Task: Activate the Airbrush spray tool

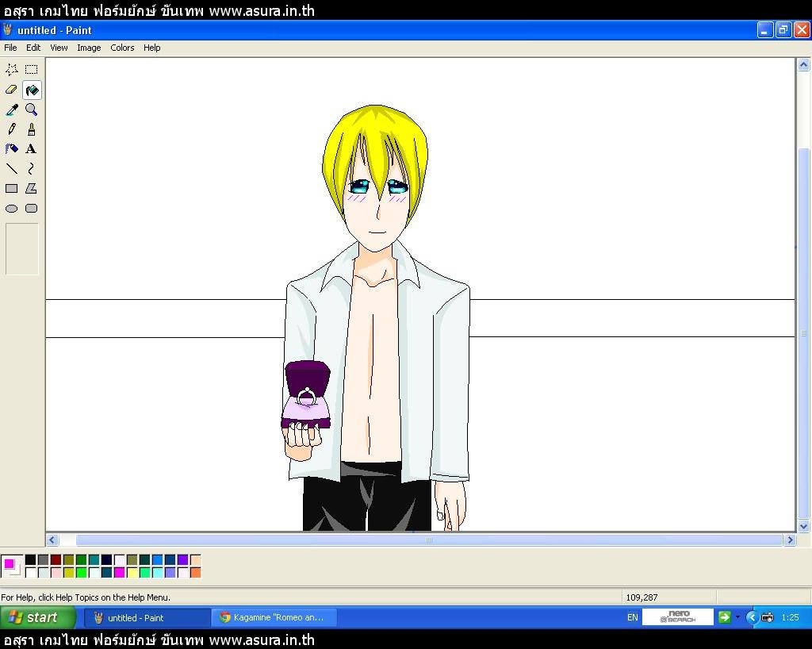Action: pyautogui.click(x=11, y=149)
